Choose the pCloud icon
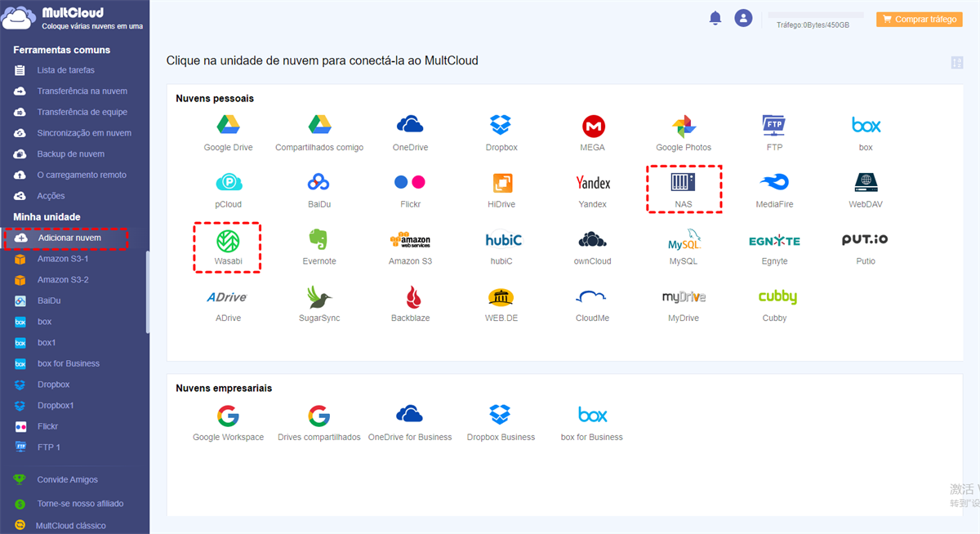The height and width of the screenshot is (534, 980). (229, 182)
